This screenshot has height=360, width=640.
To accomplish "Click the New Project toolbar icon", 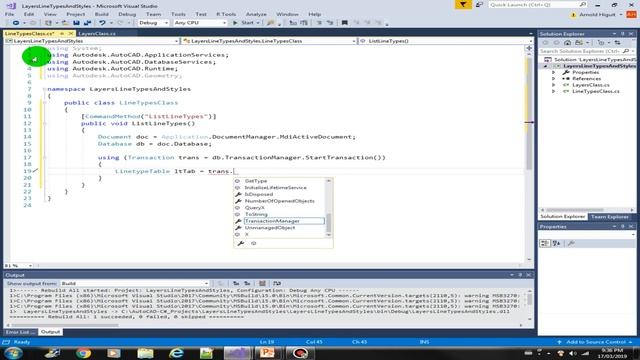I will pos(48,23).
